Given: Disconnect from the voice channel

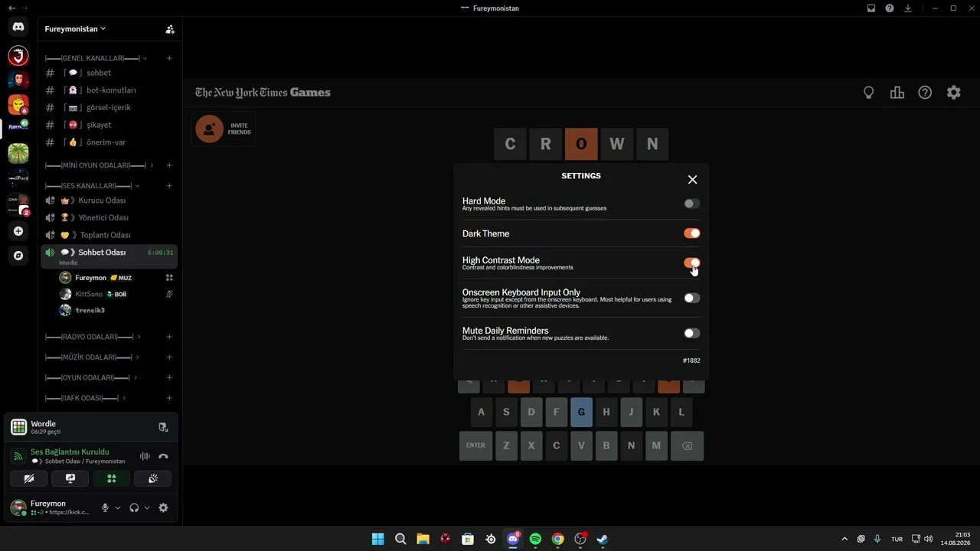Looking at the screenshot, I should pyautogui.click(x=163, y=456).
